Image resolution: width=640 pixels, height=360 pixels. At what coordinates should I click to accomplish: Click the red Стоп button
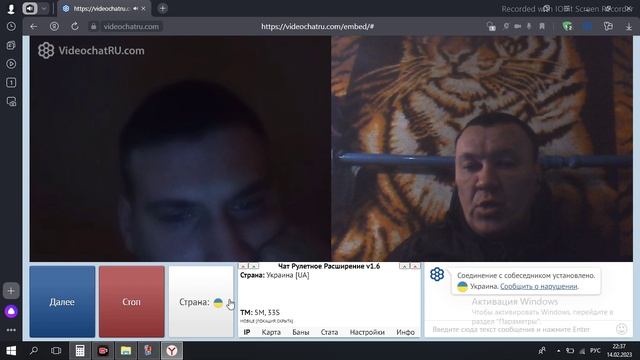131,302
